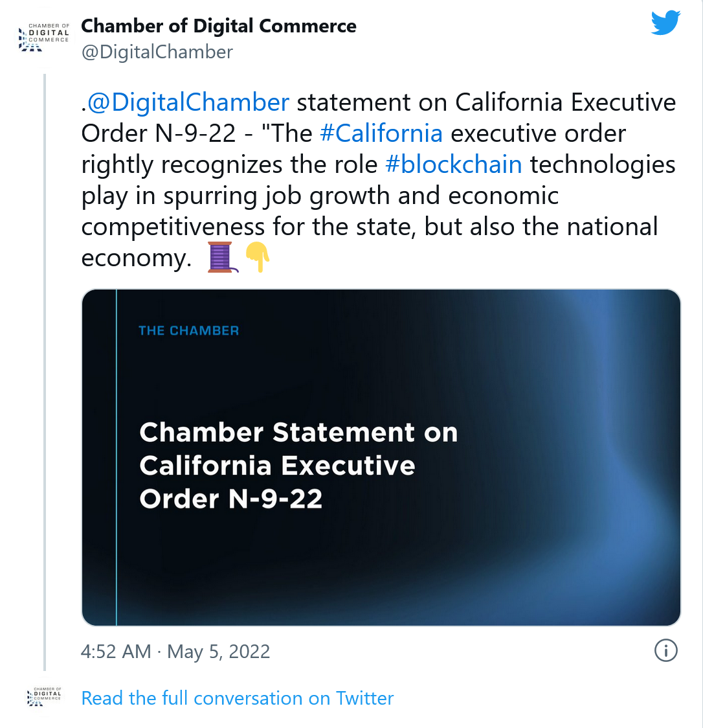Click the 4:52 AM · May 5, 2022 timestamp
703x728 pixels.
coord(175,651)
